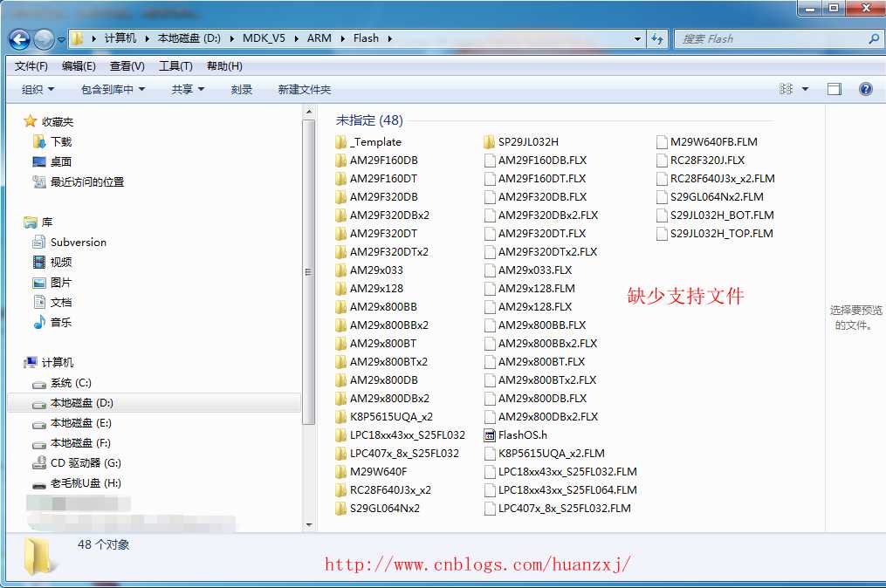Open the 工具(T) menu
Screen dimensions: 886x588
pos(175,66)
